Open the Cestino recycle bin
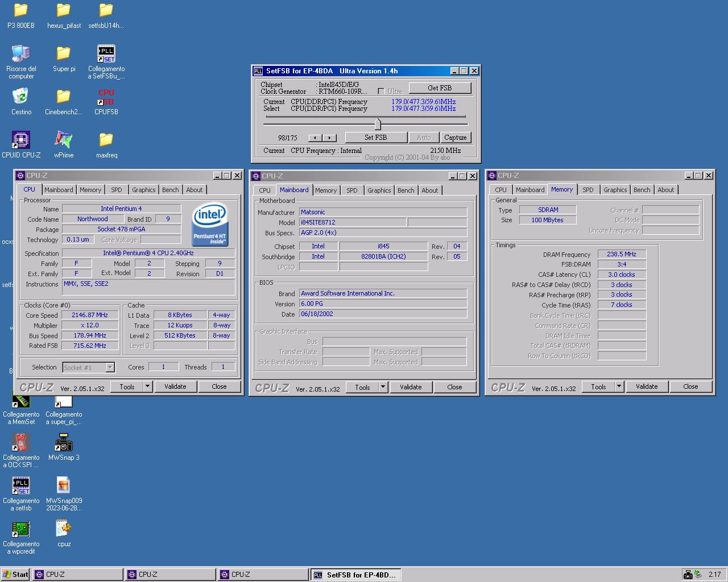 pyautogui.click(x=21, y=97)
